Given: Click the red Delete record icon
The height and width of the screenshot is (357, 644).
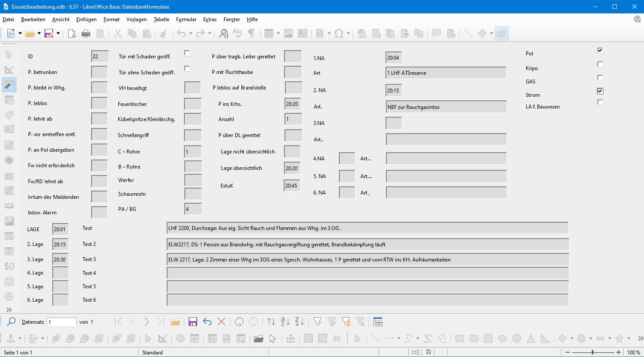Looking at the screenshot, I should (x=221, y=322).
